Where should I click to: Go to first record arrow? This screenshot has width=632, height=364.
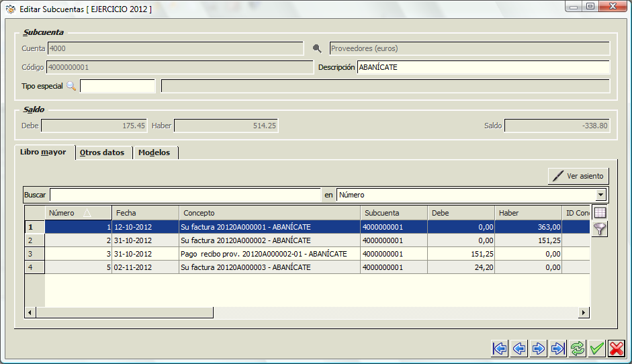point(500,349)
